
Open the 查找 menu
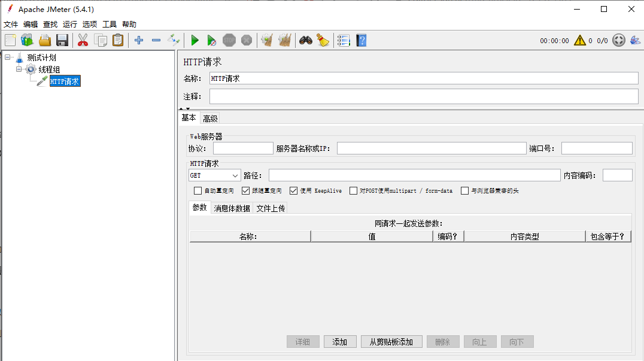point(50,24)
